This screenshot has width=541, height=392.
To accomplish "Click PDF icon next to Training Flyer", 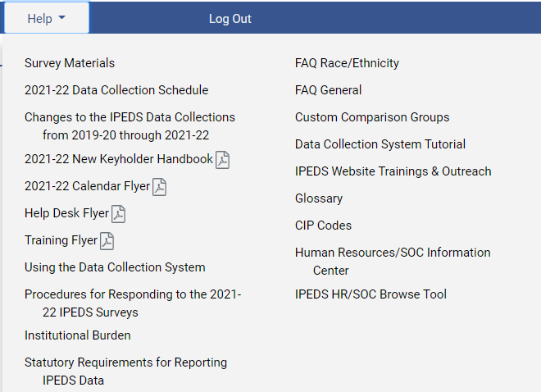I will (x=107, y=241).
